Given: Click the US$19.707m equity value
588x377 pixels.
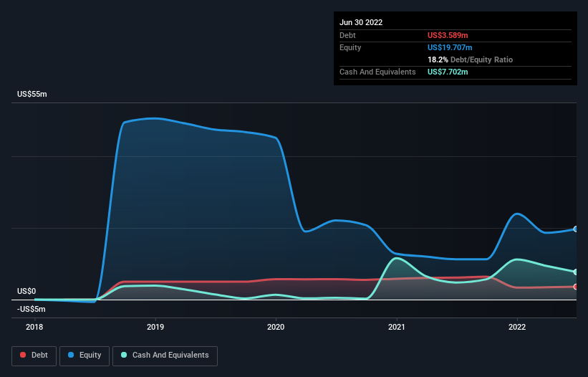Looking at the screenshot, I should click(450, 47).
